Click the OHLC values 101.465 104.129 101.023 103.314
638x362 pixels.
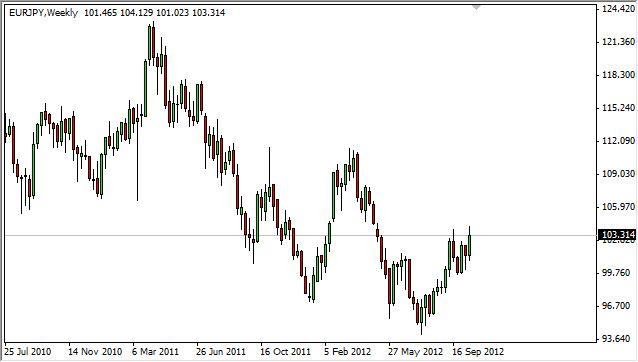pos(154,13)
